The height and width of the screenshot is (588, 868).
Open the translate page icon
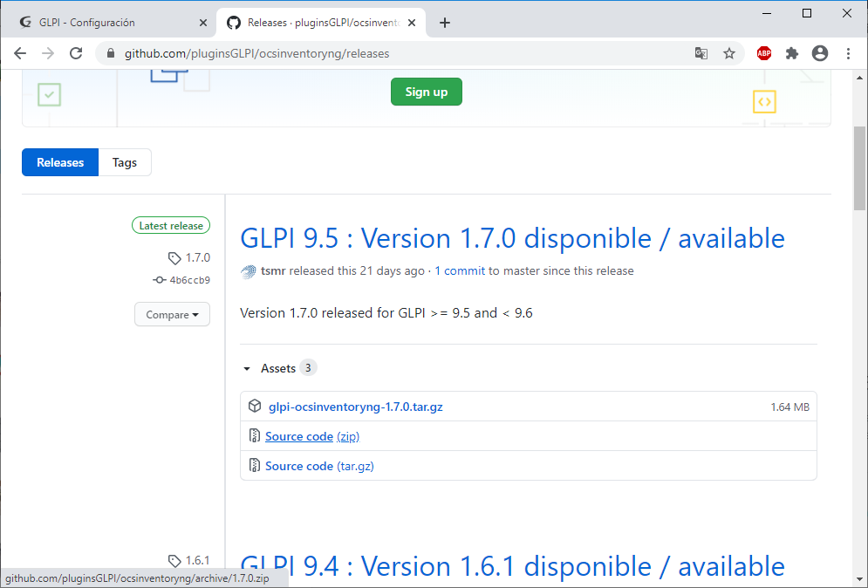701,53
